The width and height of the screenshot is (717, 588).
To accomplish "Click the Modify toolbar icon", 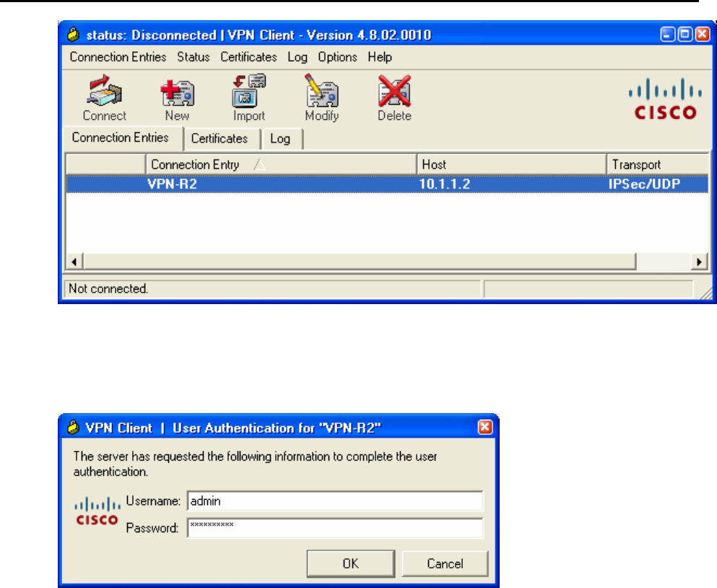I will (x=321, y=98).
